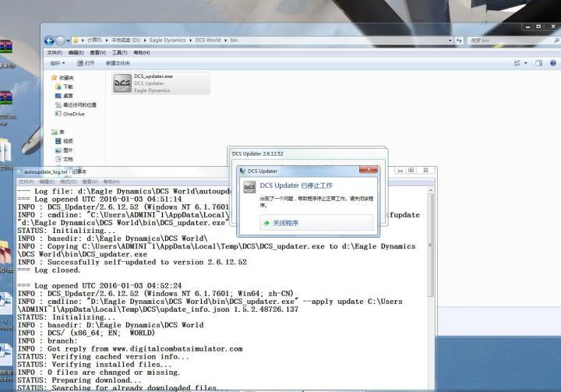
Task: Expand the address bar history dropdown
Action: (x=450, y=41)
